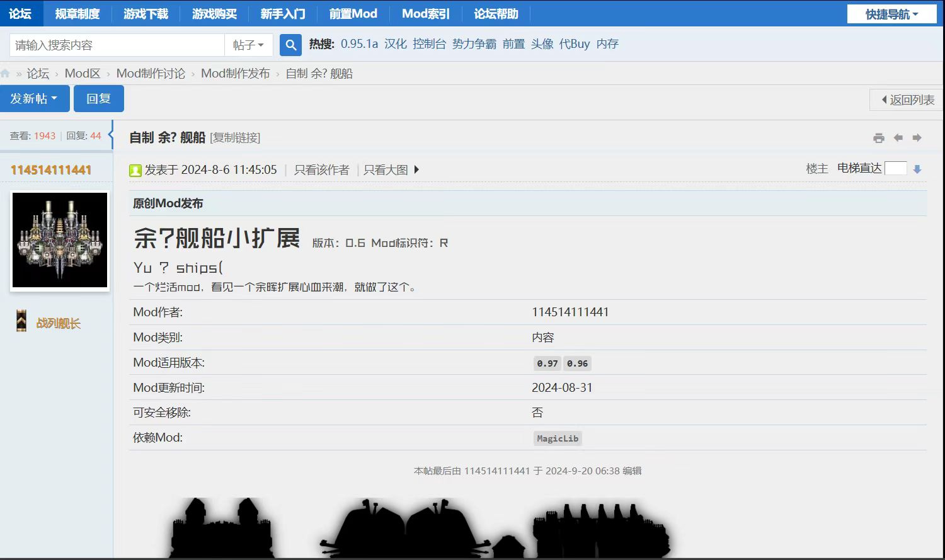Expand the 帖子 search type dropdown
The height and width of the screenshot is (560, 945).
(248, 45)
